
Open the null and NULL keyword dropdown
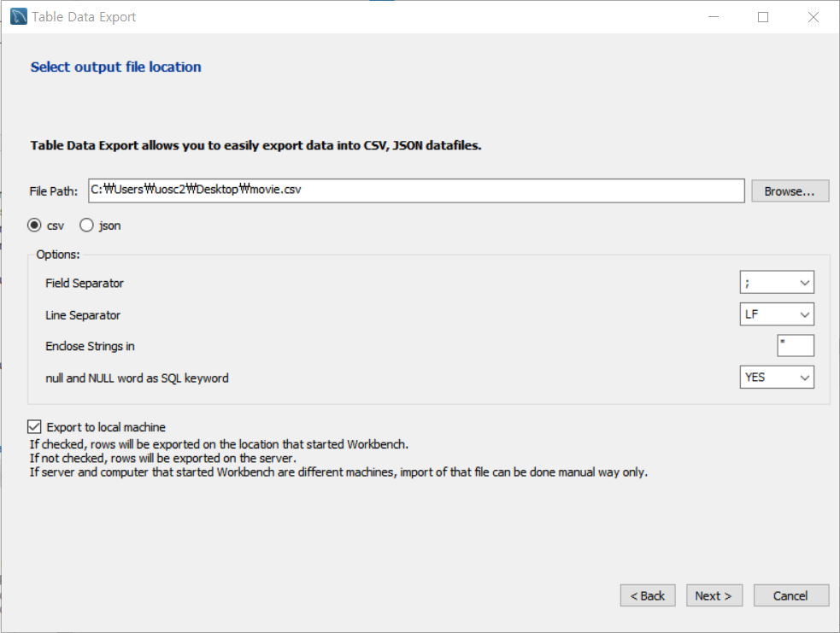pos(777,377)
